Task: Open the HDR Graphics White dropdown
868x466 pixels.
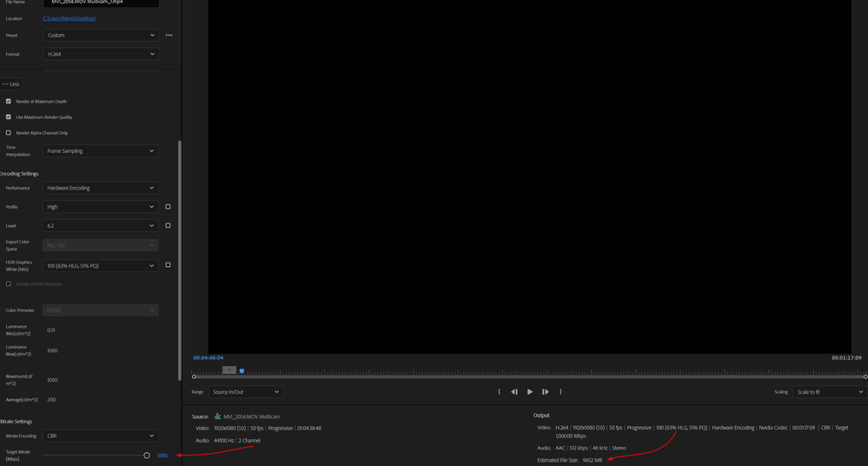Action: coord(100,265)
